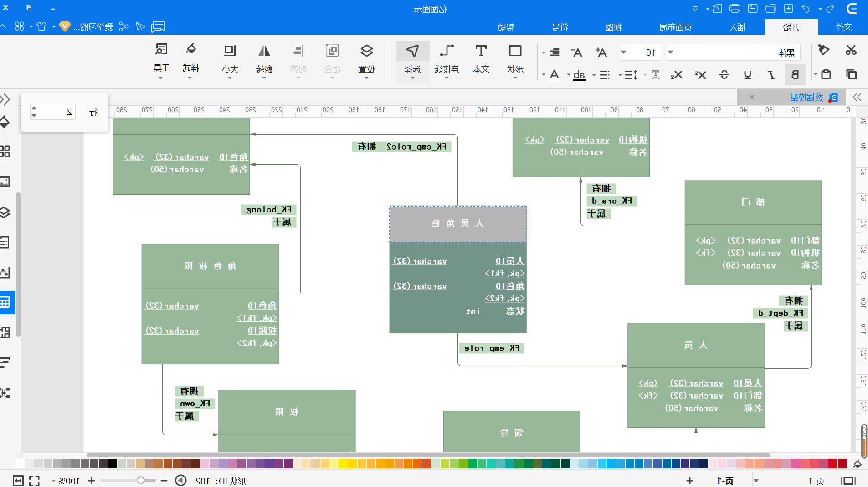Toggle Superscript formatting
This screenshot has width=868, height=487.
coord(700,74)
